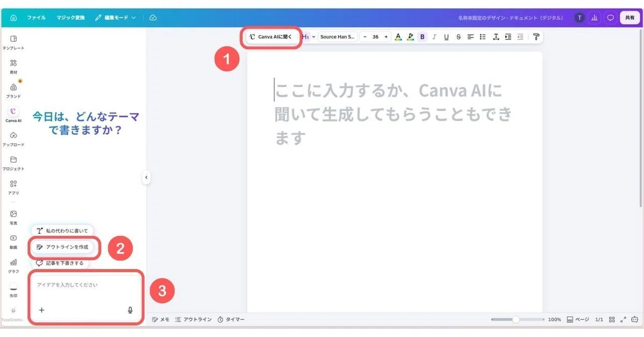Open the assistant robot icon
Screen dimensions: 644x337
pyautogui.click(x=635, y=319)
